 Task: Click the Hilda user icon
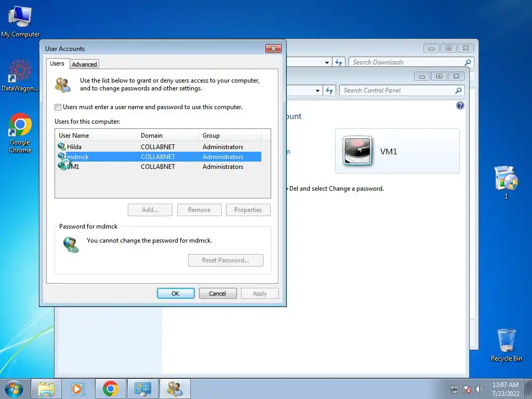coord(61,147)
